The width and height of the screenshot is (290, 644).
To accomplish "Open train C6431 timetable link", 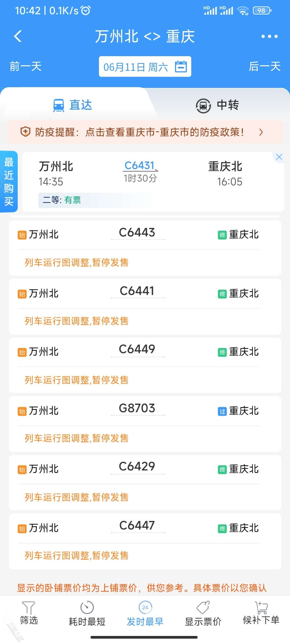I will point(140,166).
